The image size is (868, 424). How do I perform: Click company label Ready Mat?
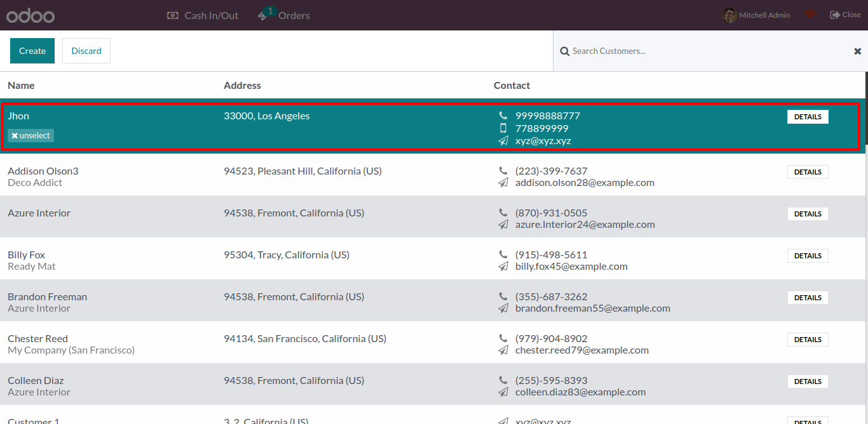pos(32,266)
